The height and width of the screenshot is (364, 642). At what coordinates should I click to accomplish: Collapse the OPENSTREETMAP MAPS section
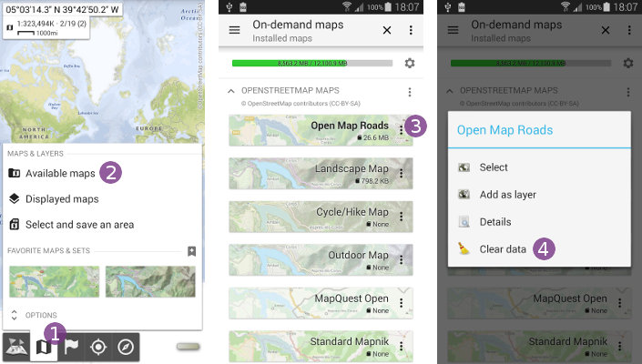point(231,91)
